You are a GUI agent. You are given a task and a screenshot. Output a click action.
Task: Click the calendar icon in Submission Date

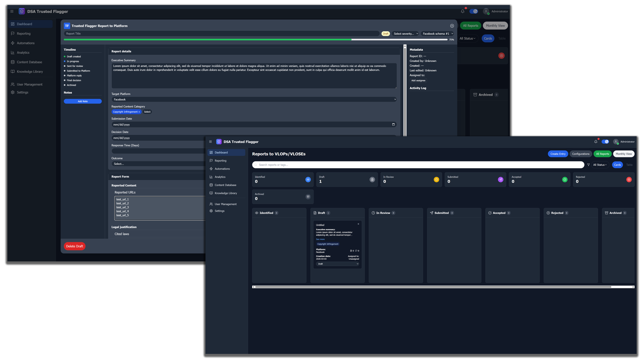click(393, 124)
